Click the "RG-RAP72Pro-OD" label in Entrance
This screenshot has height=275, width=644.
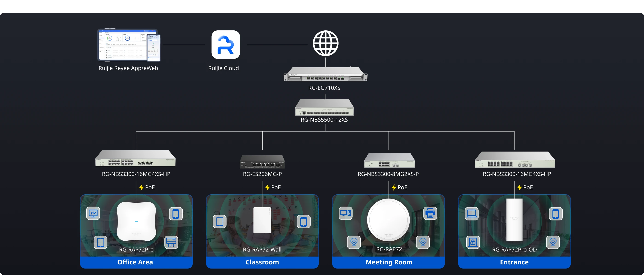514,249
